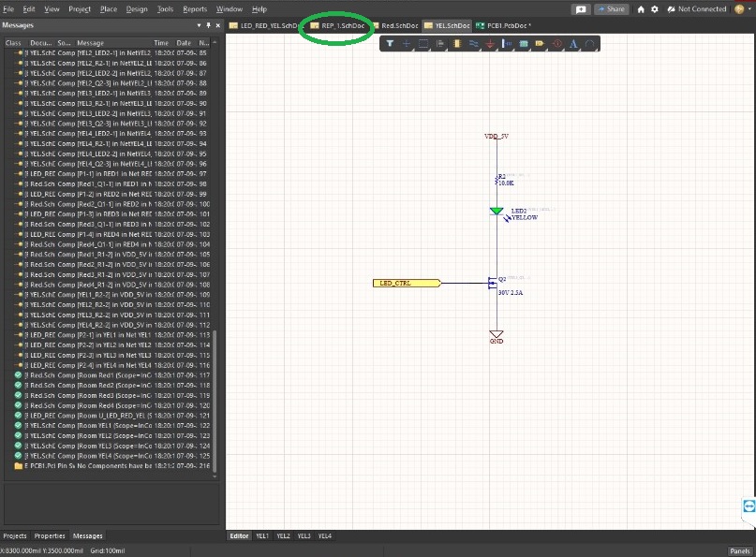The width and height of the screenshot is (756, 557).
Task: Open the settings gear icon
Action: (x=655, y=9)
